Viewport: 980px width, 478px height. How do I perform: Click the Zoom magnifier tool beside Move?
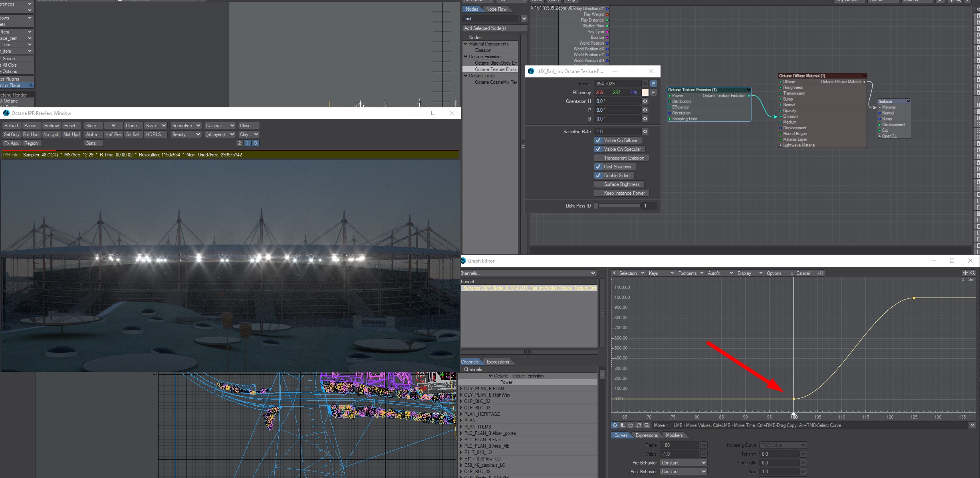[647, 425]
